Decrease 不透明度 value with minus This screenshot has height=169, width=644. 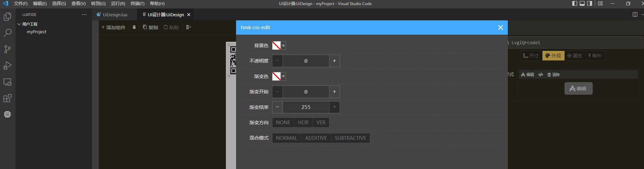point(278,61)
